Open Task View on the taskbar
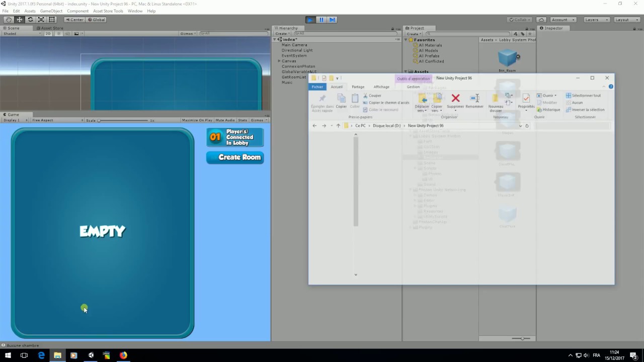This screenshot has height=362, width=644. click(x=24, y=355)
